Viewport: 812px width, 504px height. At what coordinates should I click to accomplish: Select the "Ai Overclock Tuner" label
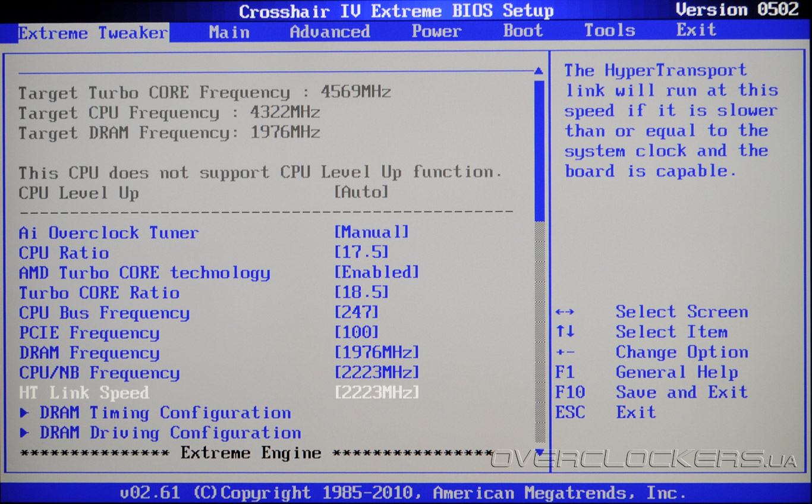[109, 232]
